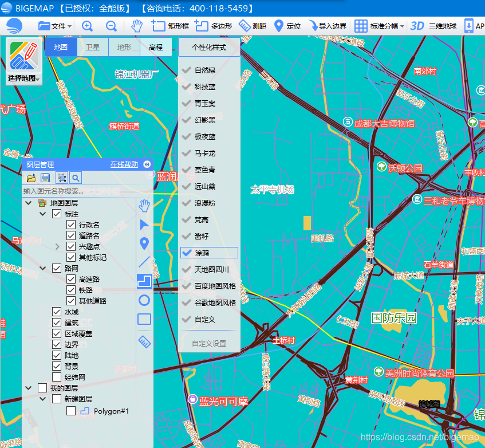Choose the 百度地图风格 style

point(215,286)
